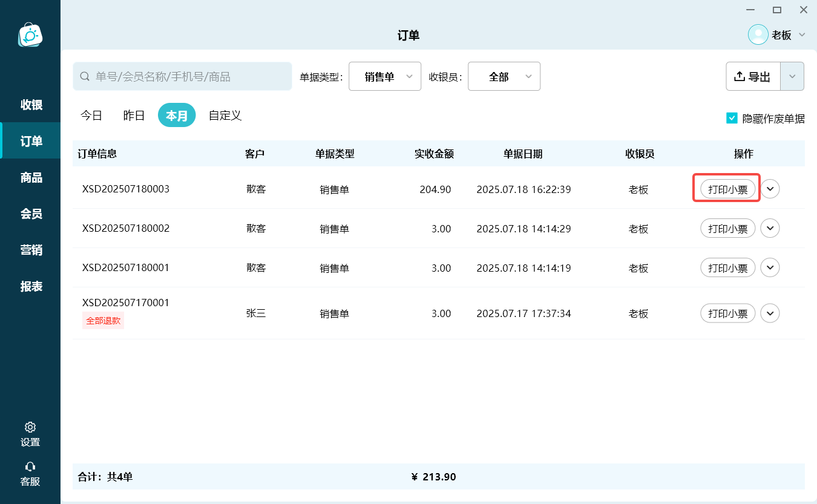Print receipt for order XSD202507180001
817x504 pixels.
point(728,268)
